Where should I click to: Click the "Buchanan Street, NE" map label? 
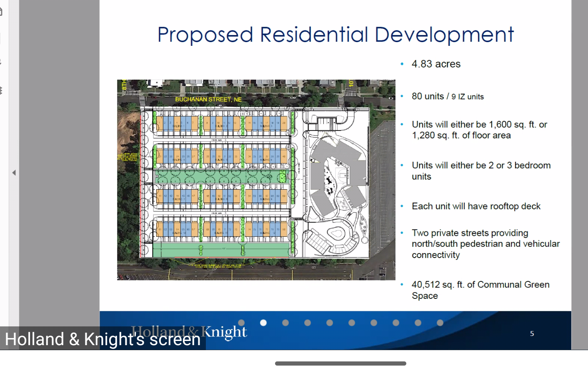pyautogui.click(x=208, y=99)
